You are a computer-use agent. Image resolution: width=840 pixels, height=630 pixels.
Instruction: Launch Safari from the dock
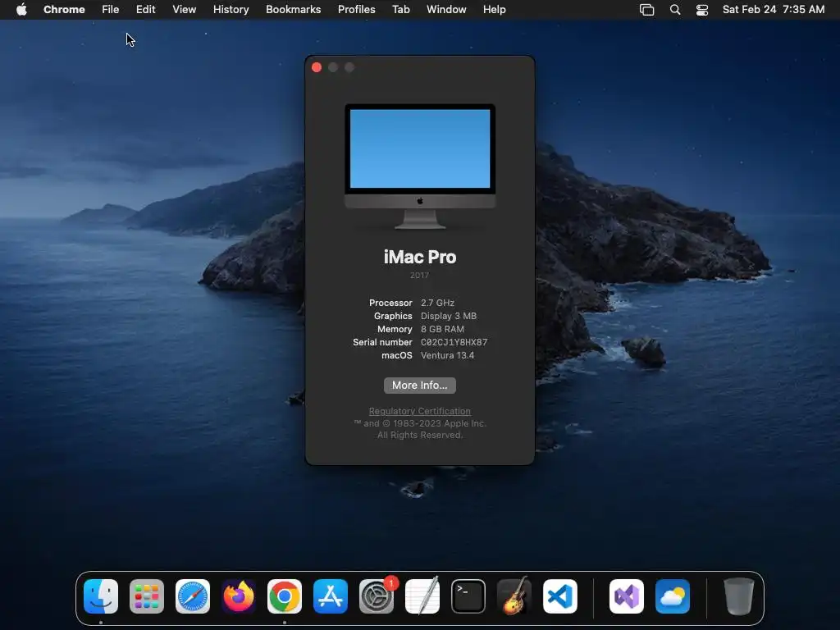[193, 596]
